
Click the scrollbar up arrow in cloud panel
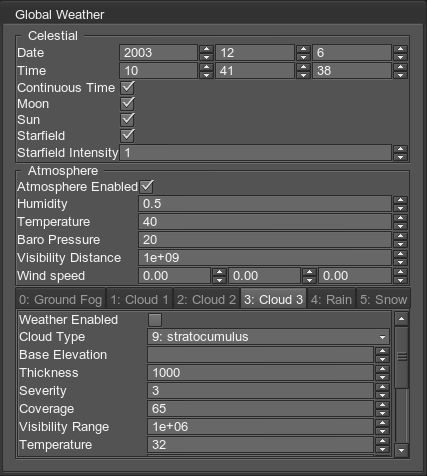[x=402, y=319]
